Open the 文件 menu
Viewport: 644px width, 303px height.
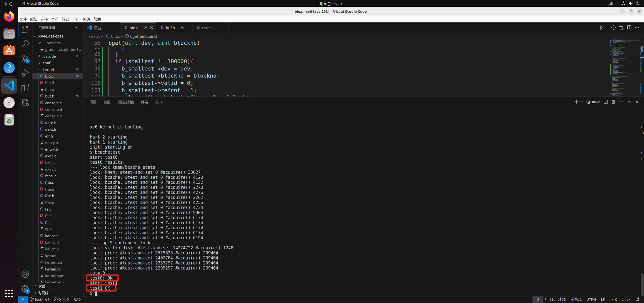point(23,19)
